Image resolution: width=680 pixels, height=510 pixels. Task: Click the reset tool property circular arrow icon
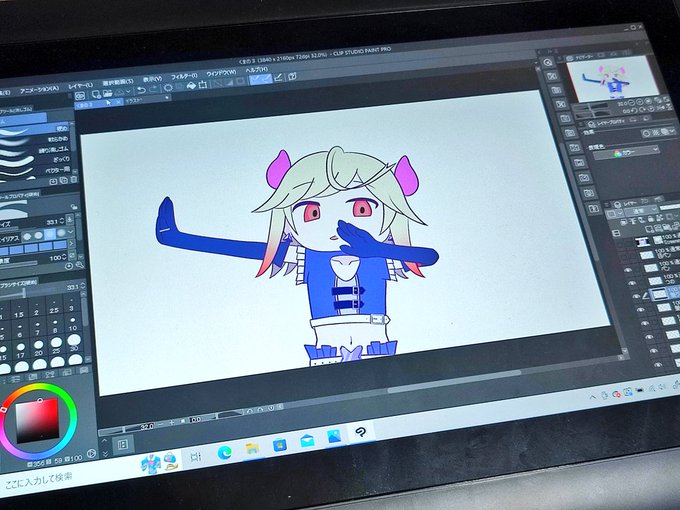point(69,266)
